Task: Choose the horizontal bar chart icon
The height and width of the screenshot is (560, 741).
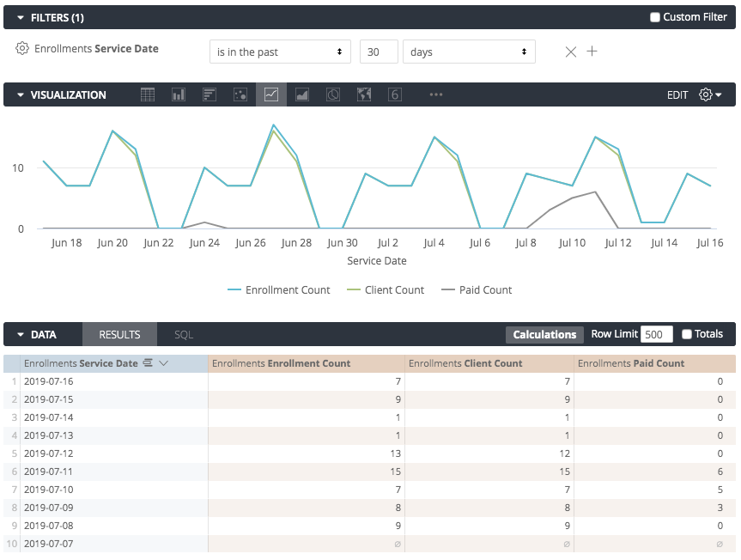Action: point(210,95)
